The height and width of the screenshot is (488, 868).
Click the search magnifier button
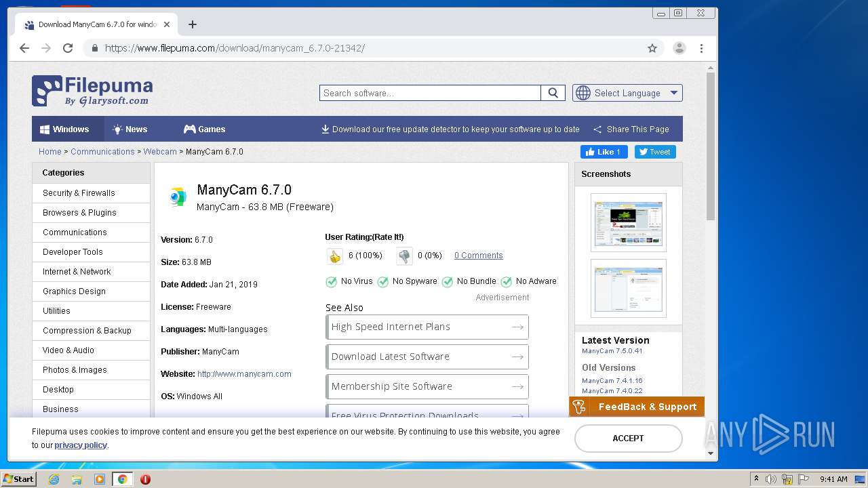553,93
